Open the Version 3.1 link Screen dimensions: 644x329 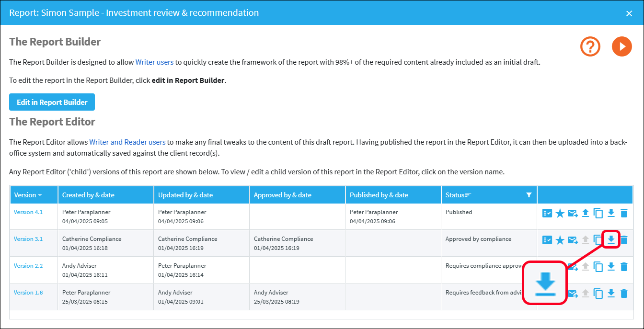click(28, 239)
